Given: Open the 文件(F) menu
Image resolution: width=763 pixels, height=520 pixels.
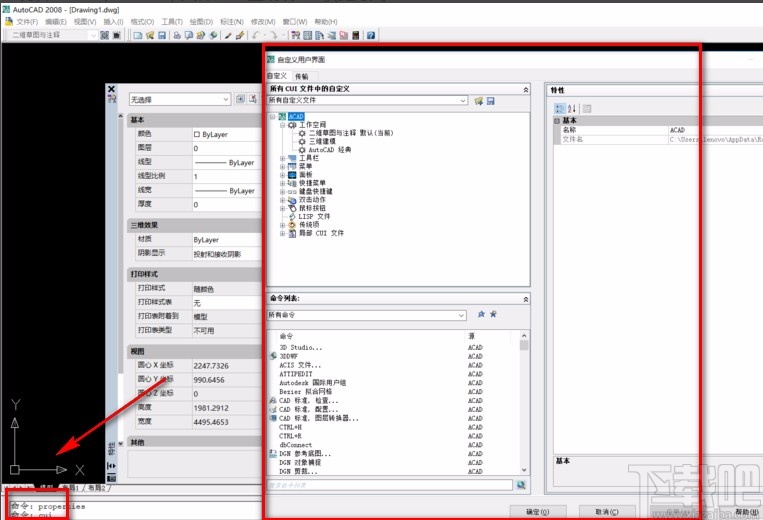Looking at the screenshot, I should 27,22.
